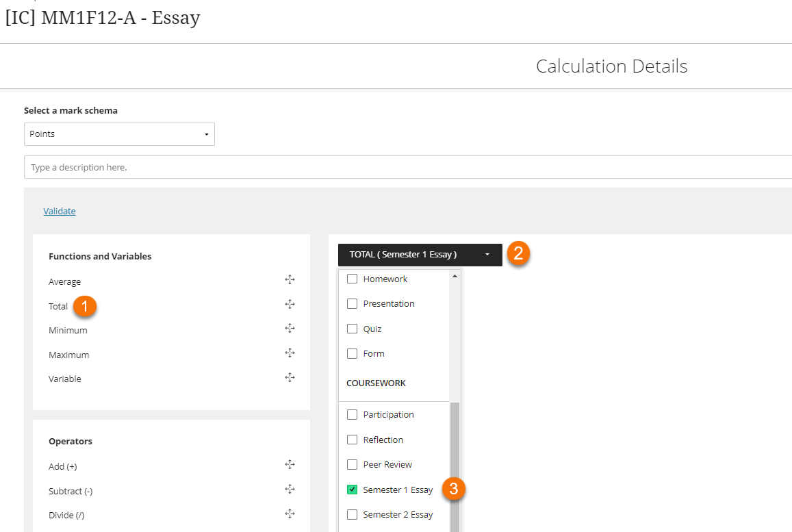Enable the Peer Review checkbox
Viewport: 792px width, 532px height.
(x=353, y=464)
